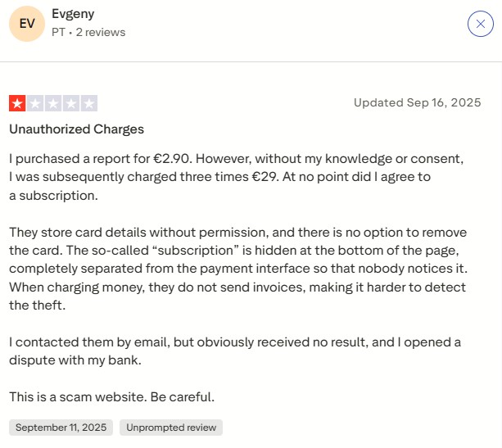Click the divider line under the header
Viewport: 502px width, 448px height.
coord(251,62)
